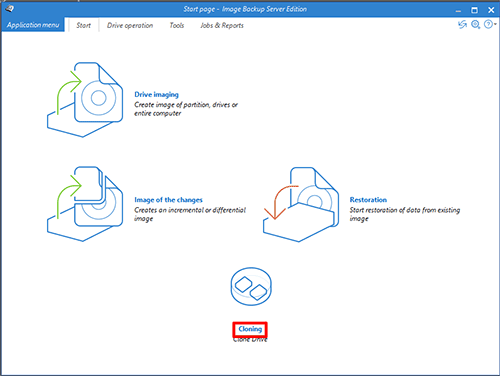Click the Image of the changes link

(x=168, y=200)
